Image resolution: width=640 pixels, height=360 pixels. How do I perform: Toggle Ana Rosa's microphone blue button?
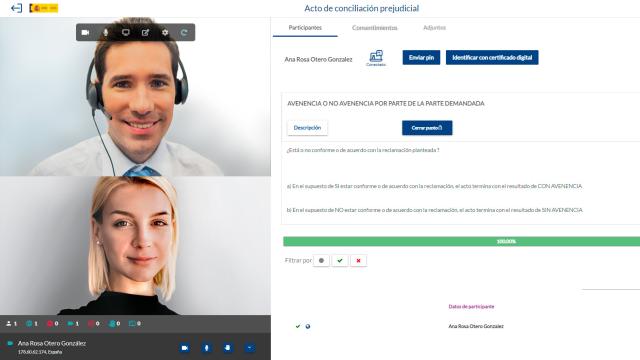tap(206, 348)
